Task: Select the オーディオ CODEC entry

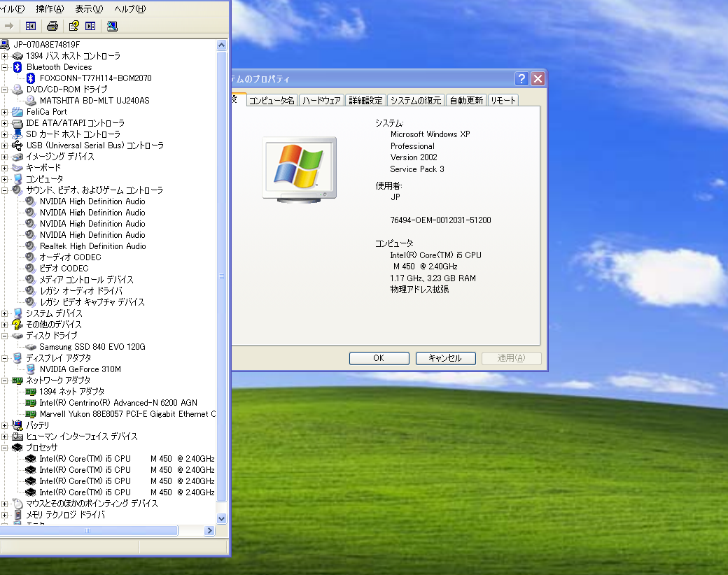Action: tap(70, 257)
